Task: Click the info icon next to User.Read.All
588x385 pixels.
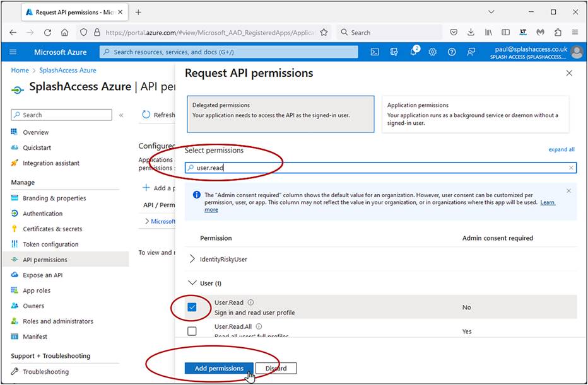Action: coord(259,326)
